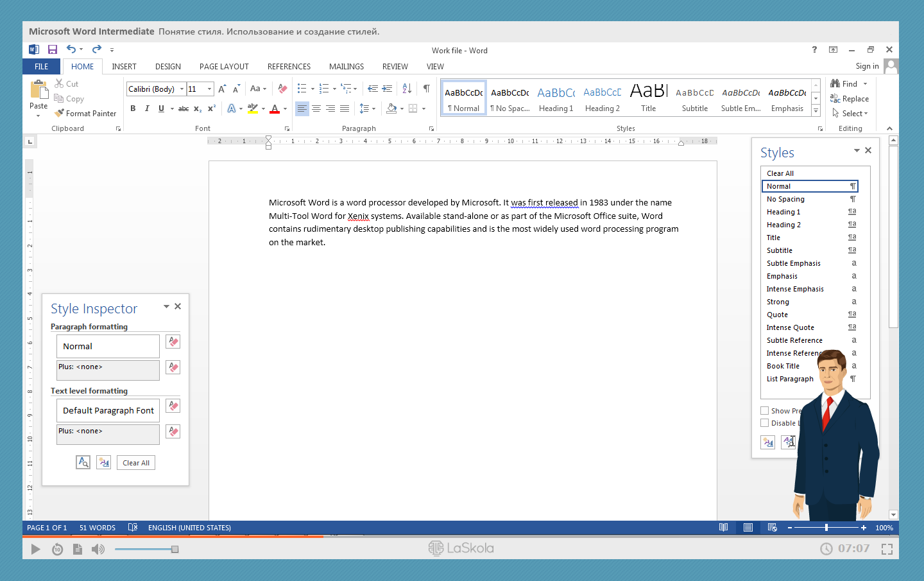Apply bullet list formatting
This screenshot has height=581, width=924.
point(302,89)
